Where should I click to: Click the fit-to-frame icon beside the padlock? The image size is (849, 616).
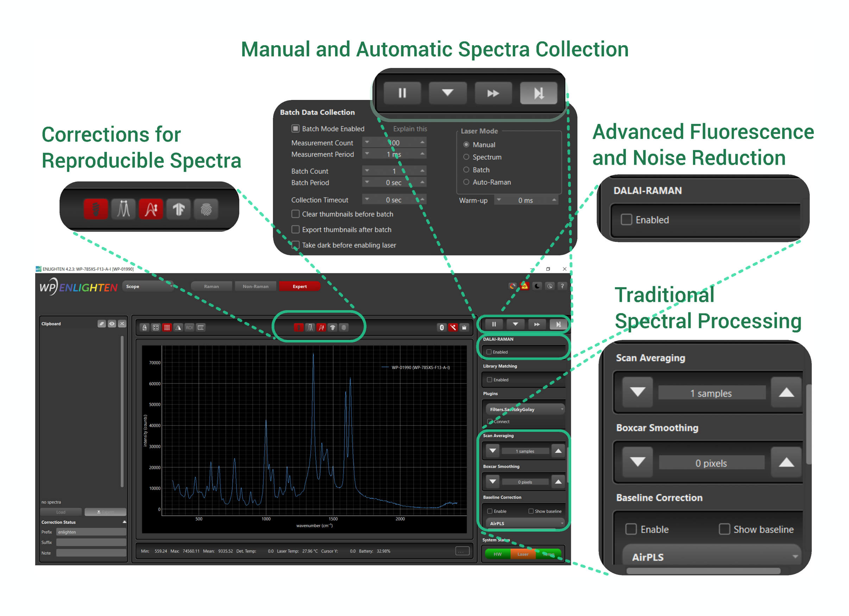click(x=156, y=328)
